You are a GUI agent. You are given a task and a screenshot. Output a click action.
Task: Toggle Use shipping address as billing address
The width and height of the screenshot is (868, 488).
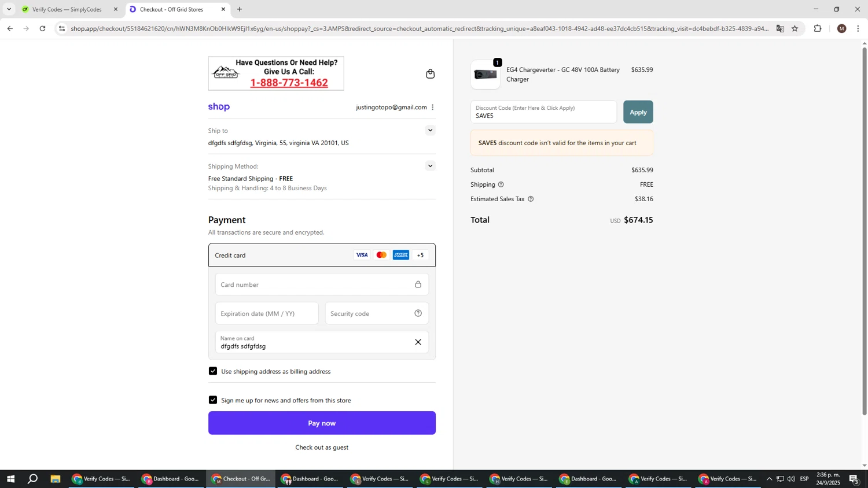[213, 371]
